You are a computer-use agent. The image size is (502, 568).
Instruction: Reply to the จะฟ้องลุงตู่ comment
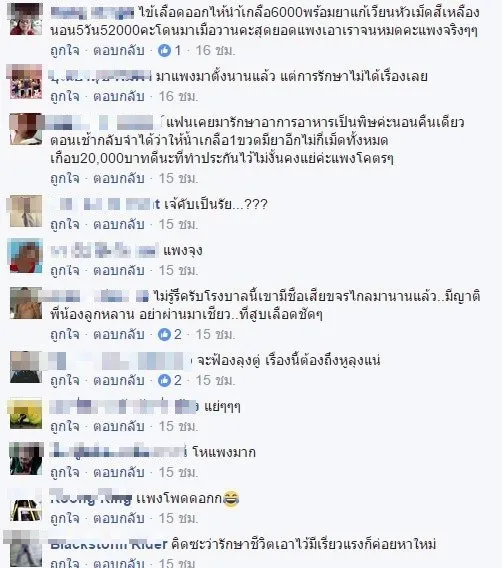tap(119, 380)
